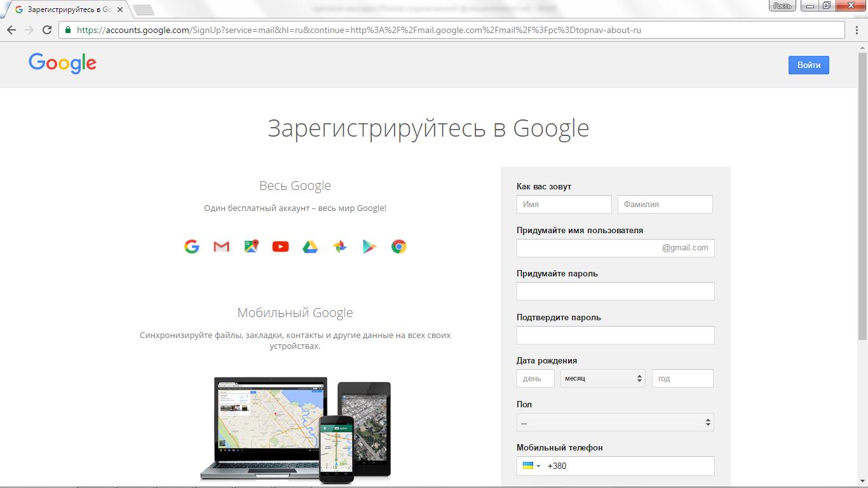The height and width of the screenshot is (488, 868).
Task: Open the country flag dropdown for phone
Action: [x=531, y=466]
